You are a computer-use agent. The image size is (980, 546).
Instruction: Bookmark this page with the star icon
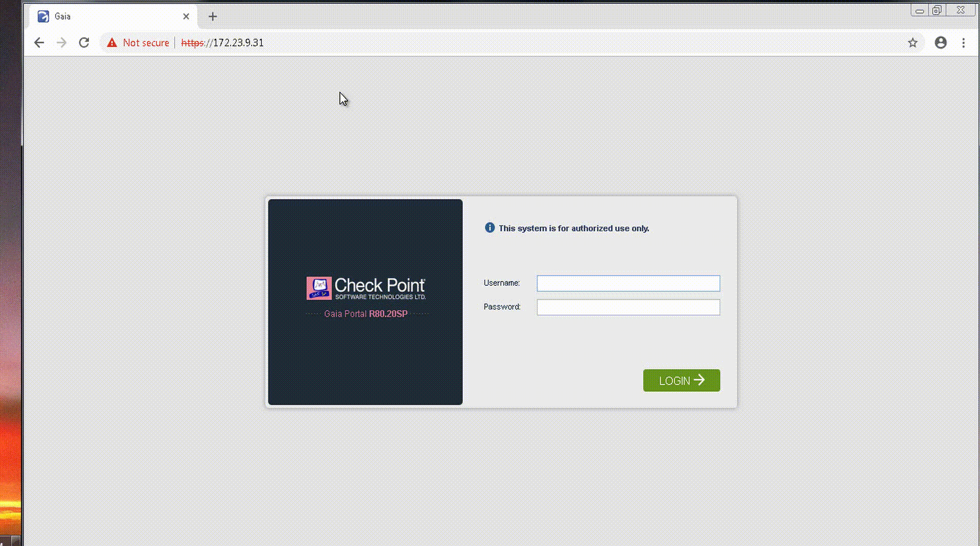click(913, 43)
